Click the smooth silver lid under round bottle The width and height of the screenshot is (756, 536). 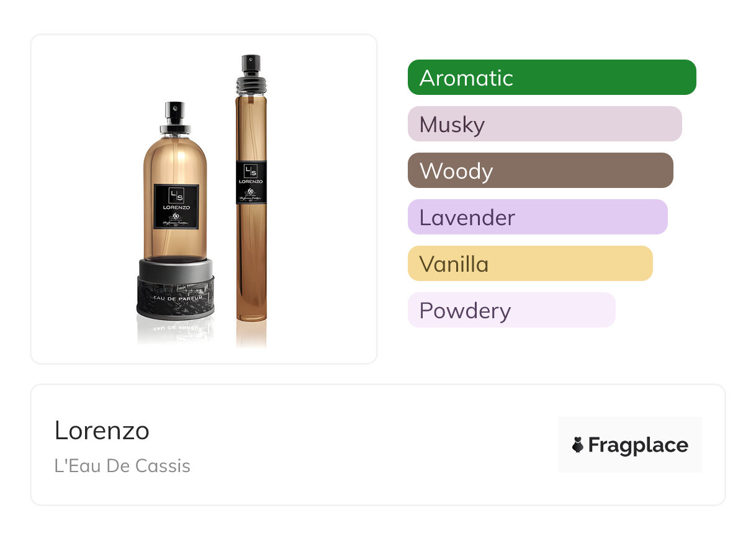click(176, 270)
